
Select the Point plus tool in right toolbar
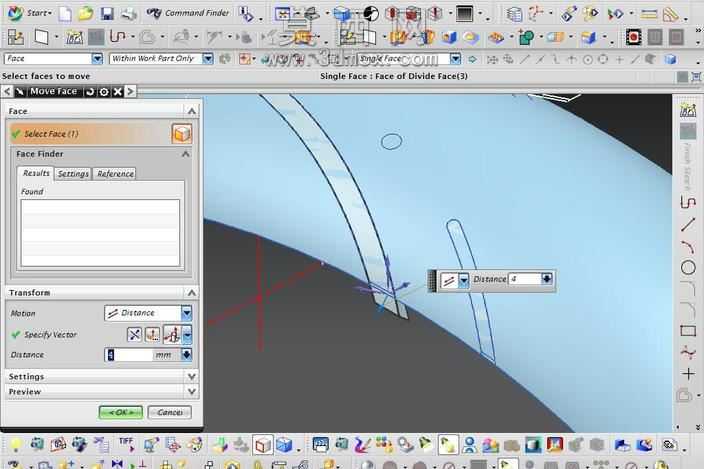click(688, 374)
